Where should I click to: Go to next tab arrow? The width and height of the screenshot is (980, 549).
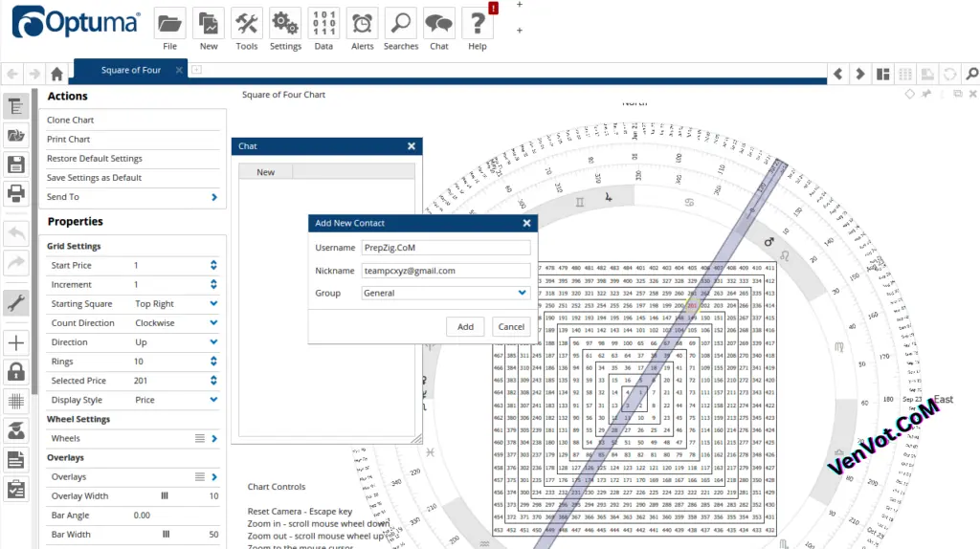[x=860, y=74]
